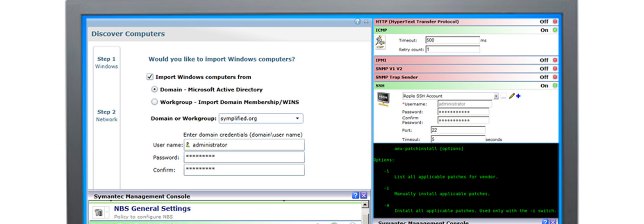Toggle the HTTP protocol on/off indicator
Image resolution: width=644 pixels, height=224 pixels.
555,21
